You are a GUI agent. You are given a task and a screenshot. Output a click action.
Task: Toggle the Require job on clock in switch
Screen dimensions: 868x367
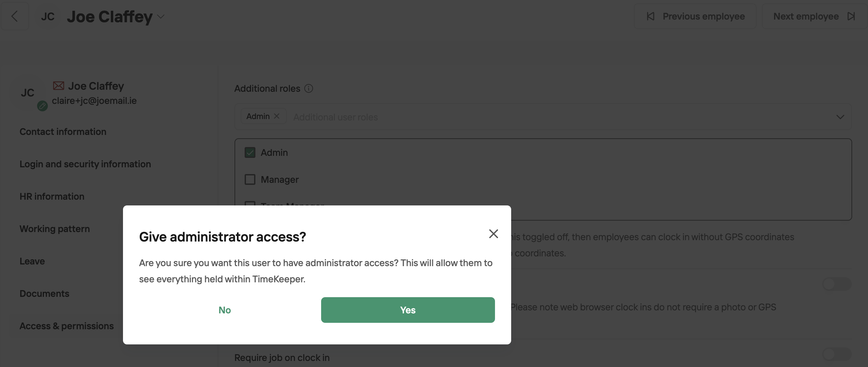[837, 354]
